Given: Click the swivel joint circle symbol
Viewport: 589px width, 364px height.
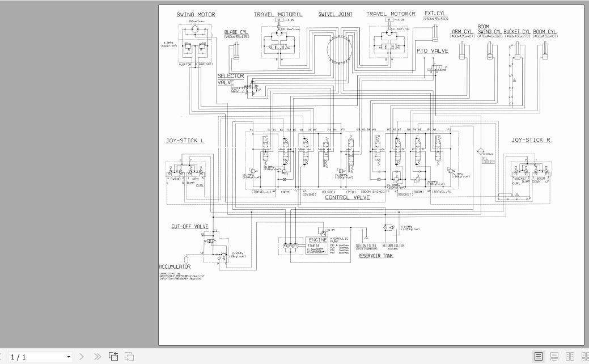Looking at the screenshot, I should pos(340,49).
